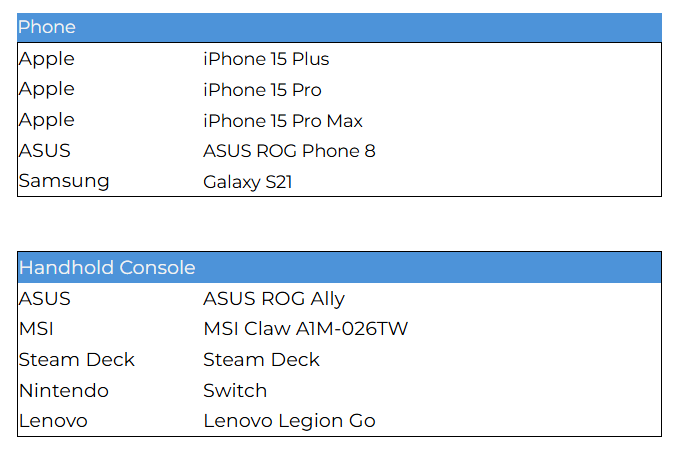Click the Steam Deck cell in the brand column

[x=76, y=359]
